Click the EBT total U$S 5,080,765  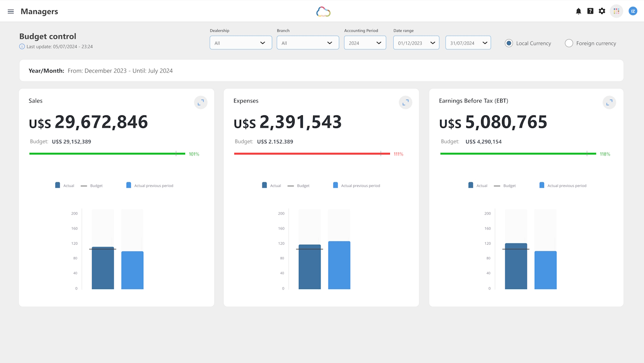point(493,122)
